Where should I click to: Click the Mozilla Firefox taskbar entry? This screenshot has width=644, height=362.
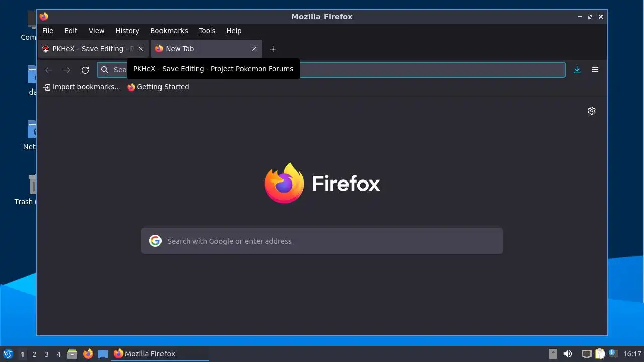click(x=160, y=354)
